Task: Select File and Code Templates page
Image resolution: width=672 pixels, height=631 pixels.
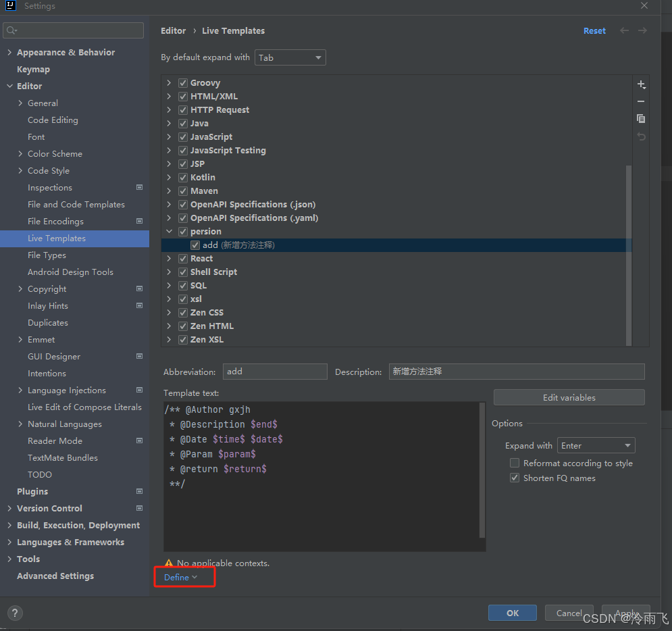Action: (x=76, y=205)
